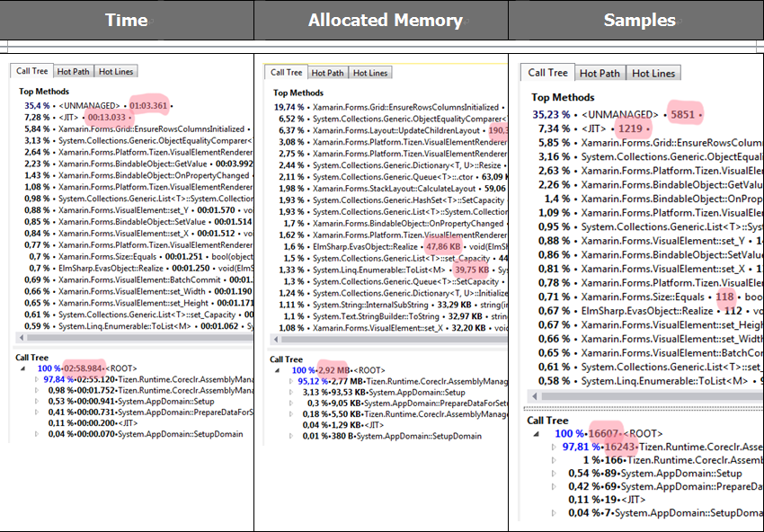Expand the System.AppDomain::PrepareDataForSetup node
Screen dimensions: 764x532
click(40, 412)
